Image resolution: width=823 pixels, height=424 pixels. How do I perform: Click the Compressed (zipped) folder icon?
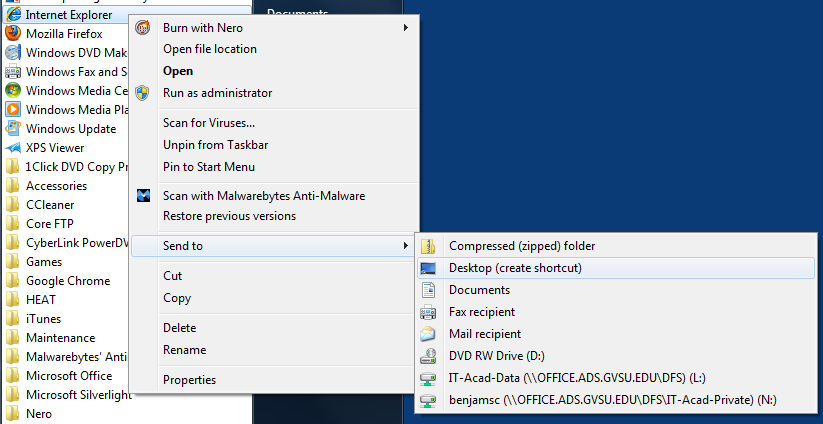[429, 246]
